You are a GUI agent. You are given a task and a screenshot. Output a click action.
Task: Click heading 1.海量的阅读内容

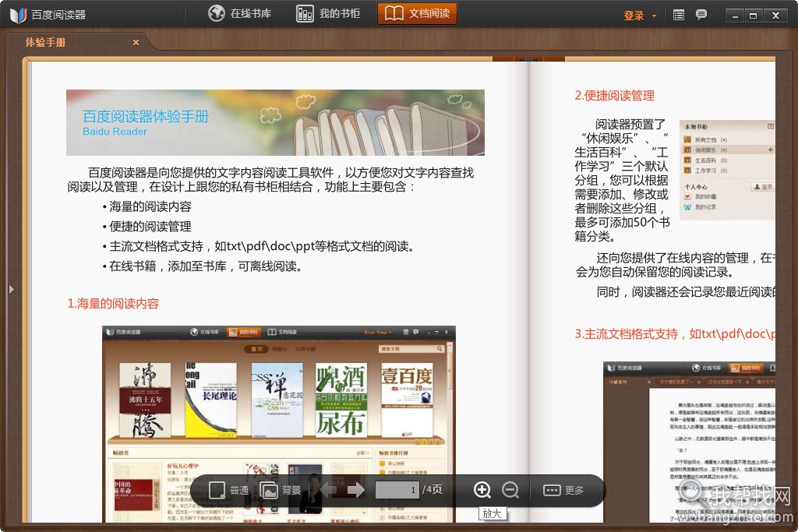pyautogui.click(x=113, y=304)
